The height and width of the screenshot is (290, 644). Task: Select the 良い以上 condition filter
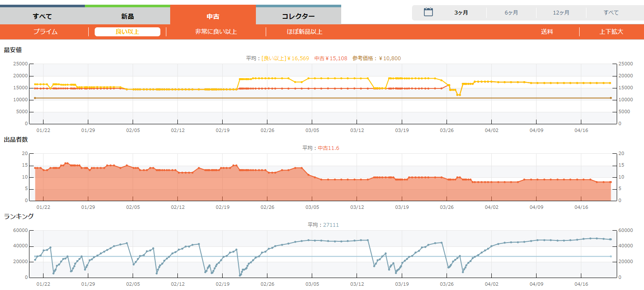point(127,32)
